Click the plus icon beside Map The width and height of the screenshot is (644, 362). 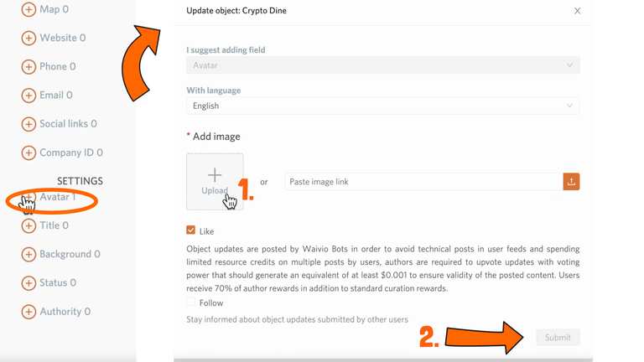29,9
